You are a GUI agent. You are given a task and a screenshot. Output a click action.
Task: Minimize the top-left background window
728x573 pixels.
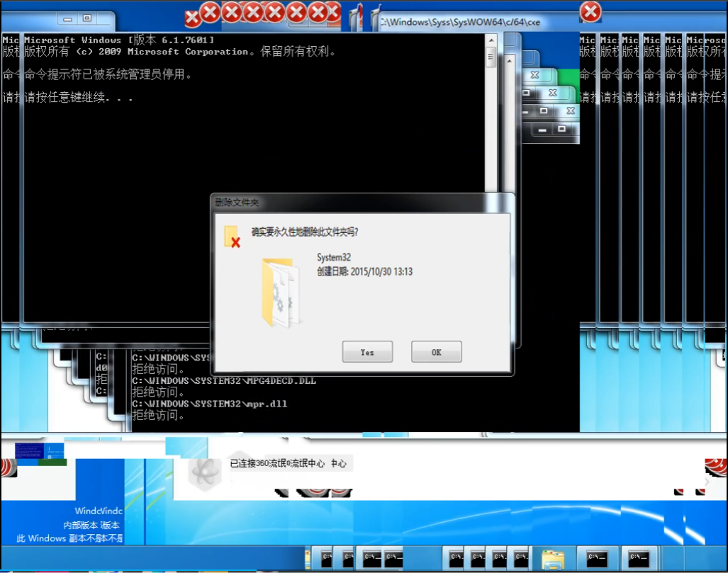(x=67, y=18)
